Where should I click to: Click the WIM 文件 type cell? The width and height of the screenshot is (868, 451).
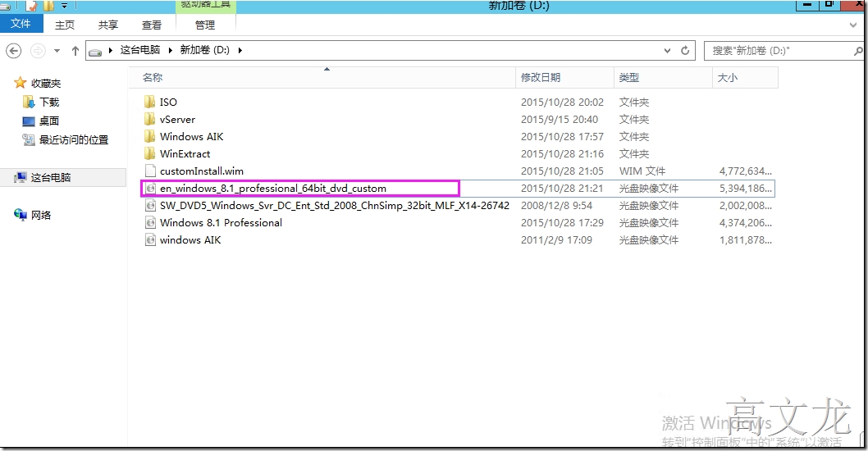point(642,171)
